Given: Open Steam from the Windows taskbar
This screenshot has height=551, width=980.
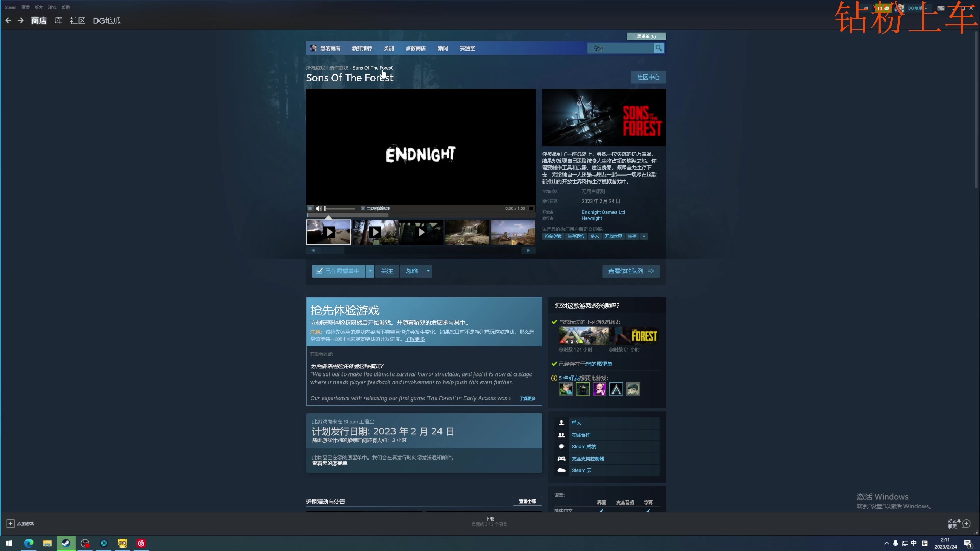Looking at the screenshot, I should coord(66,543).
